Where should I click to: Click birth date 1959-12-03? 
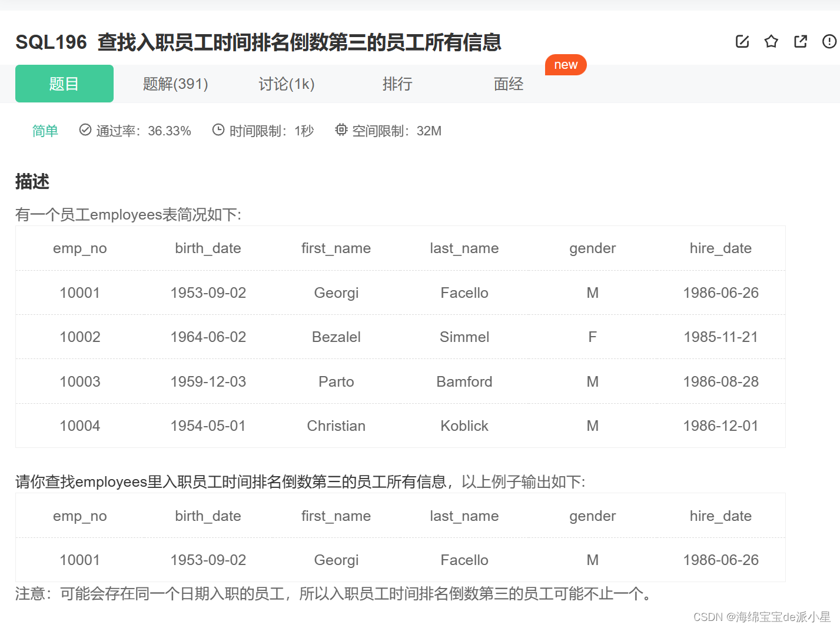pyautogui.click(x=208, y=382)
